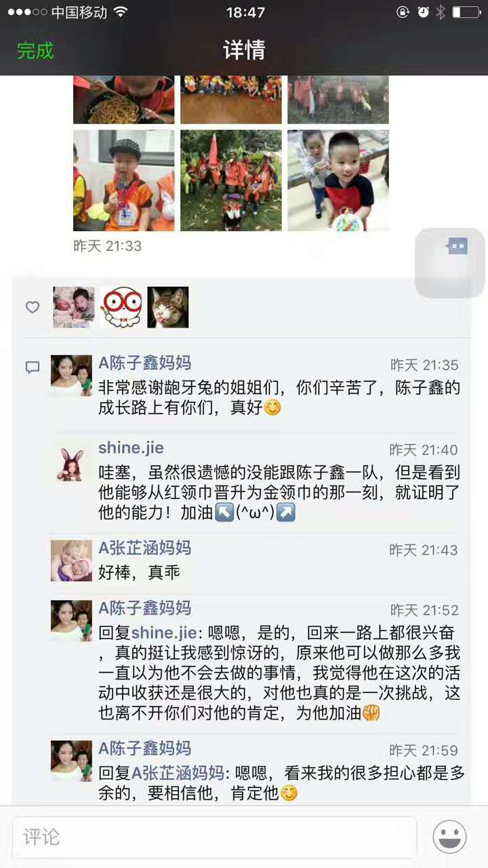Screen dimensions: 488x868
Task: Open the emoji smiley picker
Action: [450, 837]
